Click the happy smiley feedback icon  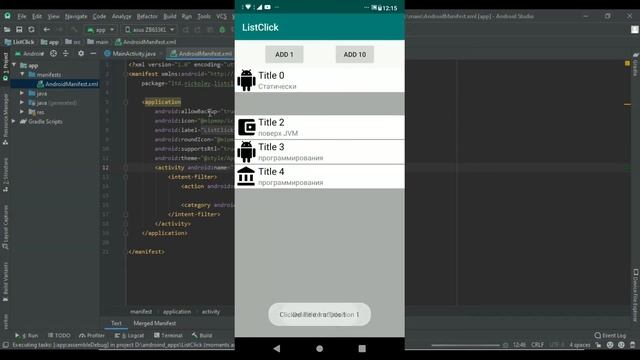pos(610,345)
